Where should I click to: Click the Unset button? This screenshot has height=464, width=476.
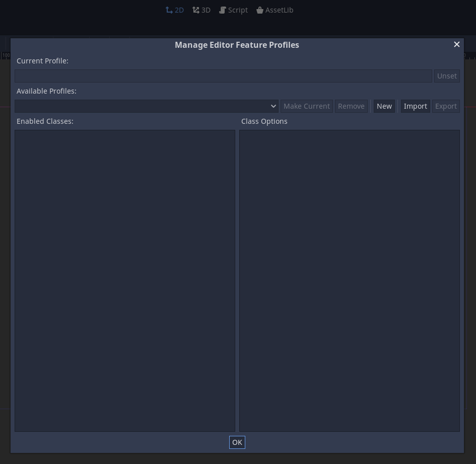coord(447,75)
